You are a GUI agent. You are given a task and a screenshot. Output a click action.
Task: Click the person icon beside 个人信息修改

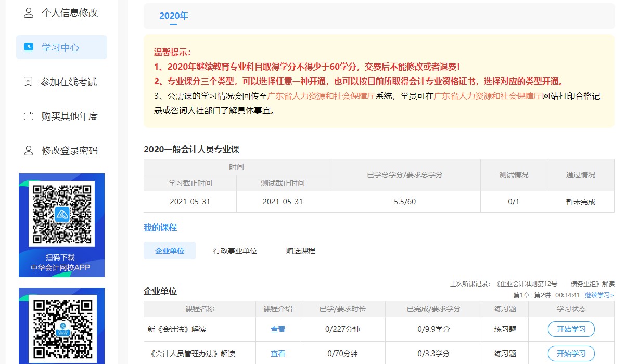tap(28, 12)
